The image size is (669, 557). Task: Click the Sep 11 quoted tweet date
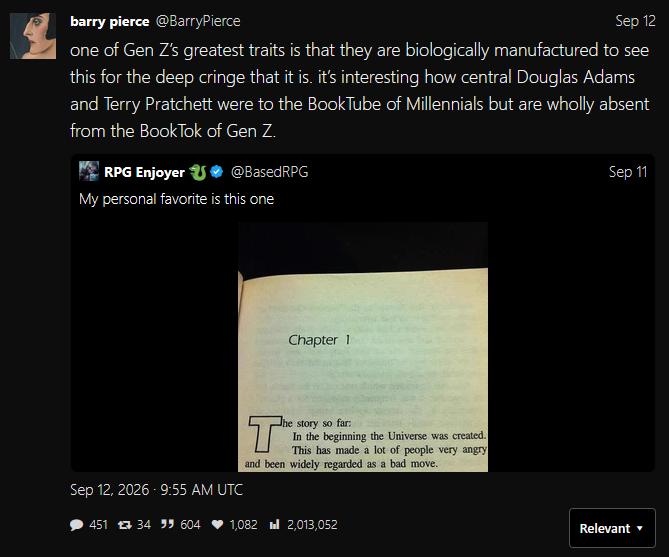pos(628,172)
